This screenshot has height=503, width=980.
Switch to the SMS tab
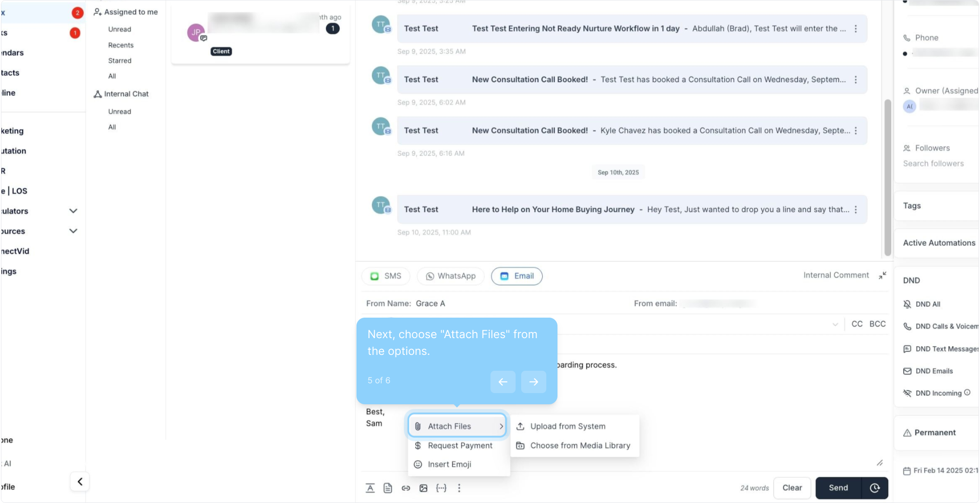[386, 276]
